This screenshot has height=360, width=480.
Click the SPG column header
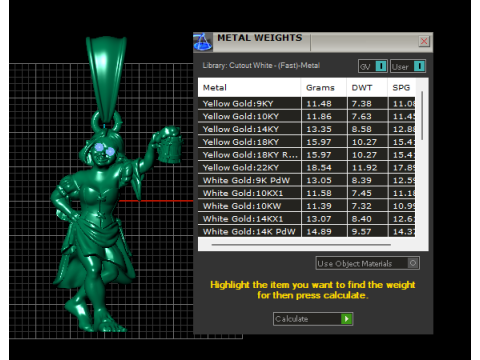pos(401,88)
